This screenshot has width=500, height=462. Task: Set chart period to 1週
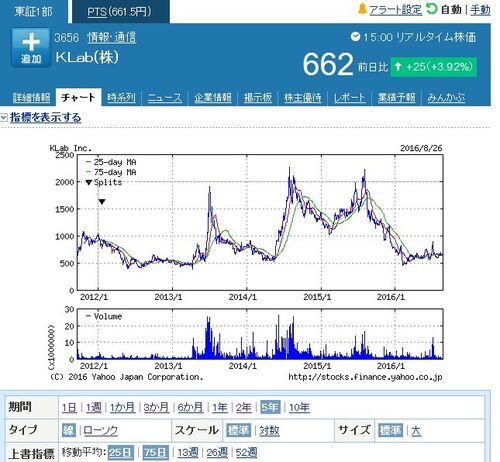[94, 407]
